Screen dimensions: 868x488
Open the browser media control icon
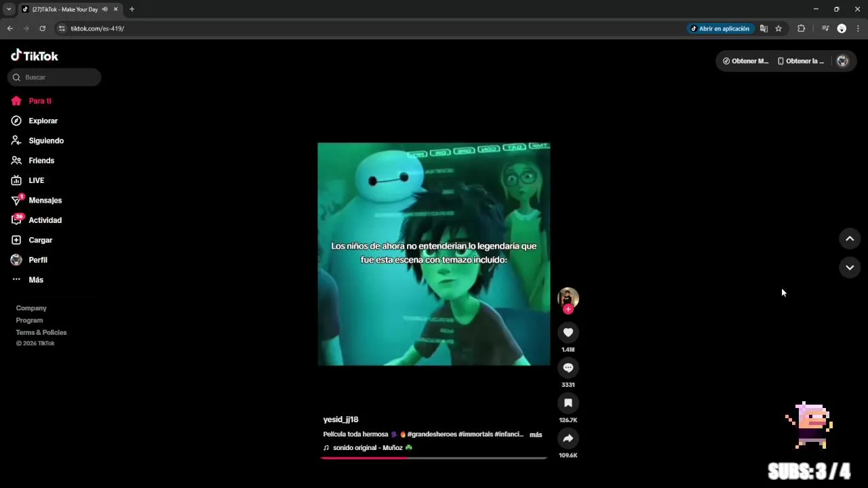click(825, 28)
